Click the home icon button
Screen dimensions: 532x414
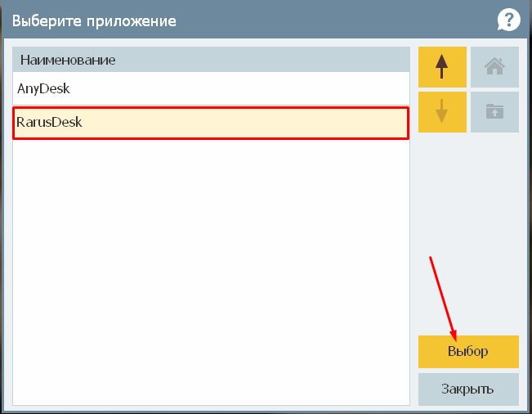coord(494,67)
